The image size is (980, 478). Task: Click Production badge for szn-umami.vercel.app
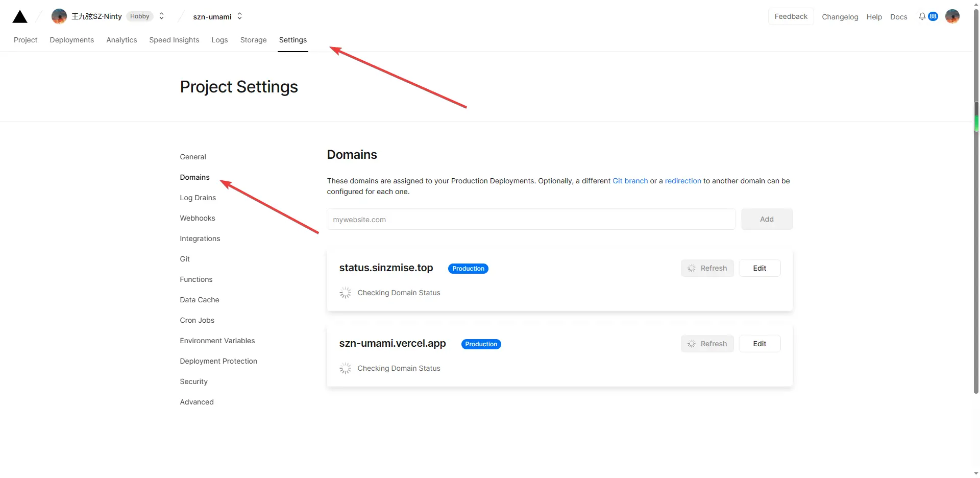pyautogui.click(x=481, y=344)
